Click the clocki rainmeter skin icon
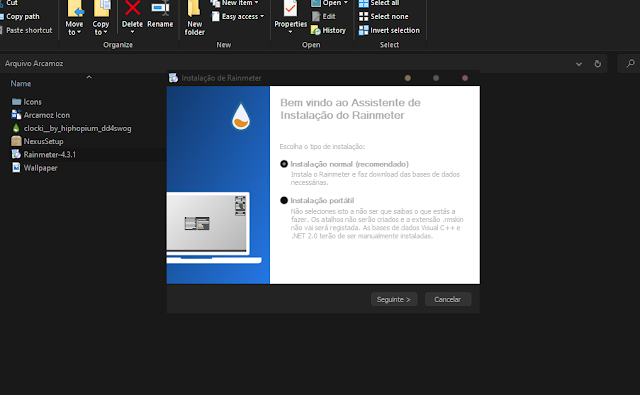Image resolution: width=640 pixels, height=395 pixels. tap(16, 128)
